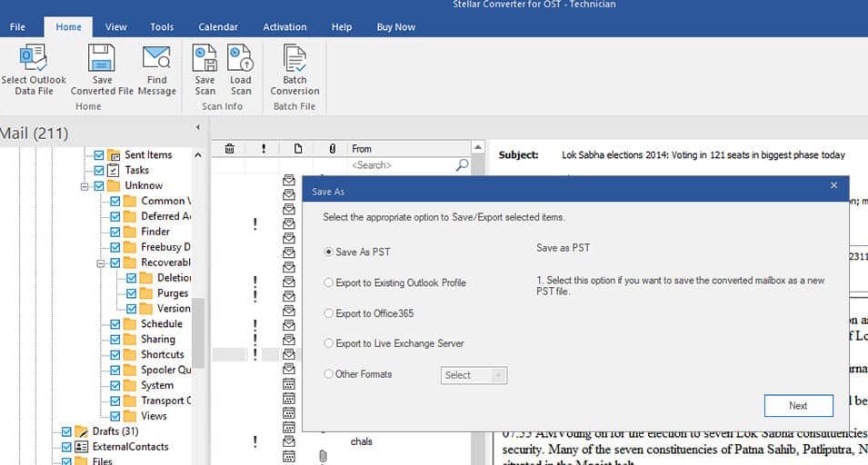This screenshot has height=465, width=868.
Task: Click the Tasks folder icon
Action: click(x=114, y=171)
